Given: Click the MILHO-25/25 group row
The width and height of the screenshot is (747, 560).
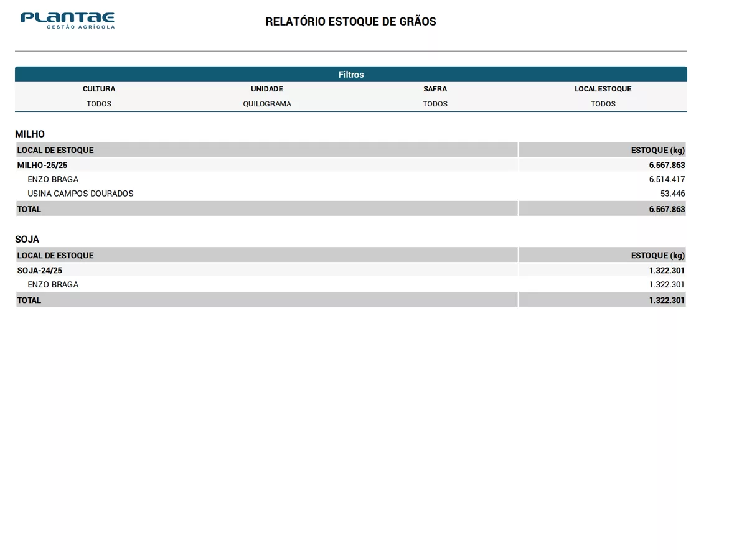Looking at the screenshot, I should coord(351,165).
